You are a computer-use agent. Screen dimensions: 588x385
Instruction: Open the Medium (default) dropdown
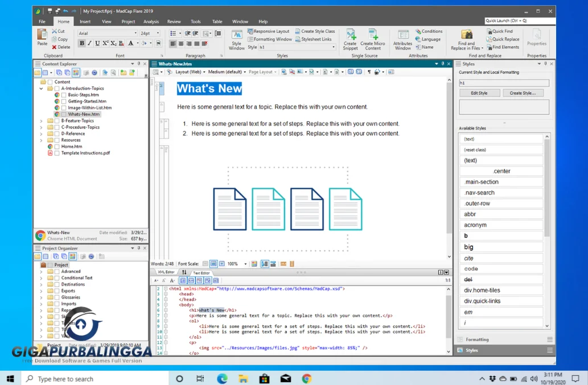point(227,72)
